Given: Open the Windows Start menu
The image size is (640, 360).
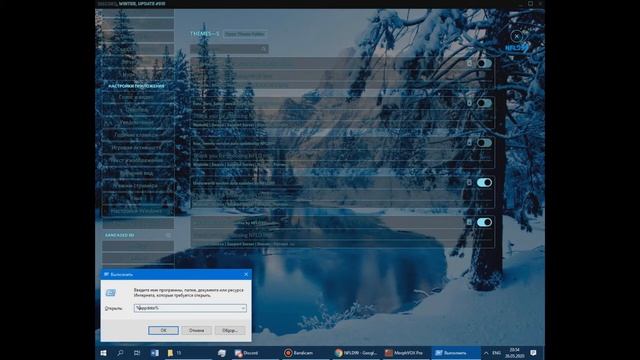Looking at the screenshot, I should 104,353.
